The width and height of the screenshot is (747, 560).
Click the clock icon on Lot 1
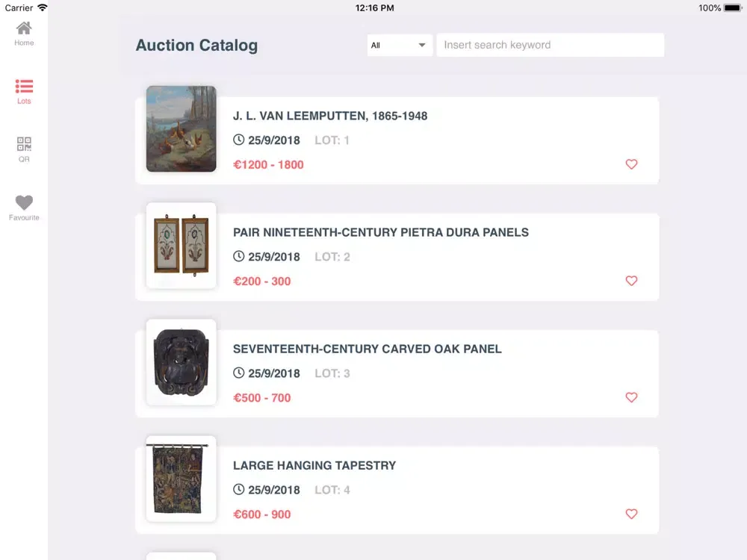tap(239, 140)
